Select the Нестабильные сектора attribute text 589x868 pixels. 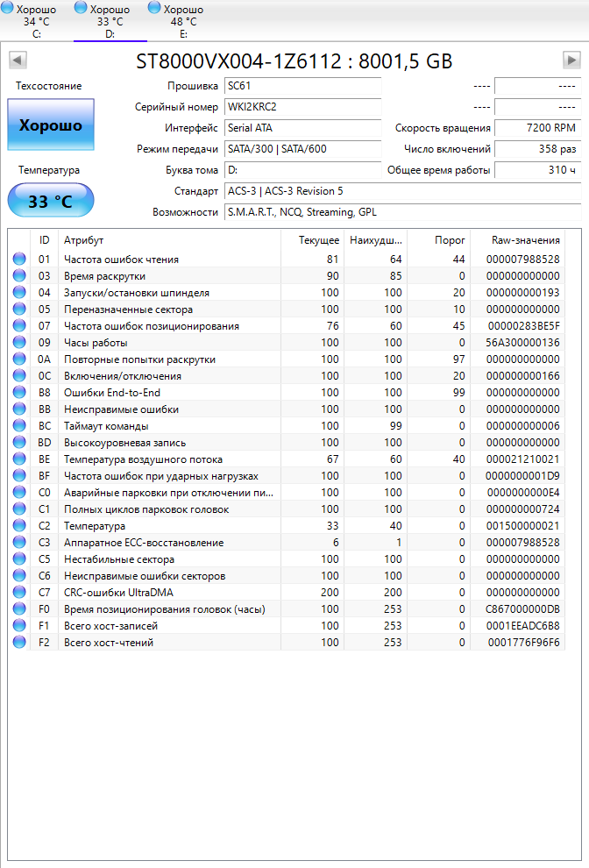coord(119,559)
